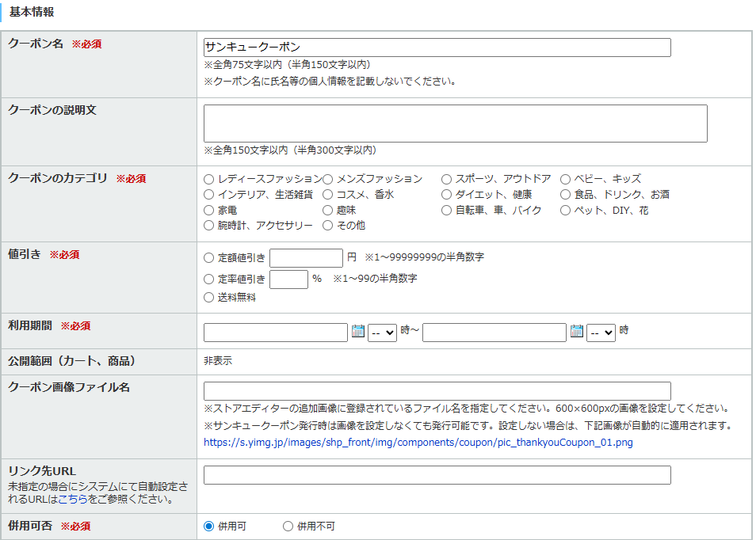
Task: Select 定率値引き discount type
Action: click(x=209, y=279)
